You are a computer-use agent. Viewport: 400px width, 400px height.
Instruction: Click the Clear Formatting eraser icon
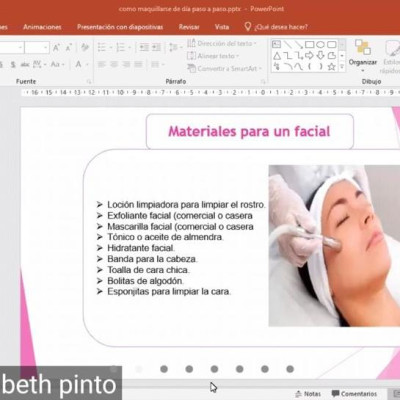pyautogui.click(x=85, y=48)
